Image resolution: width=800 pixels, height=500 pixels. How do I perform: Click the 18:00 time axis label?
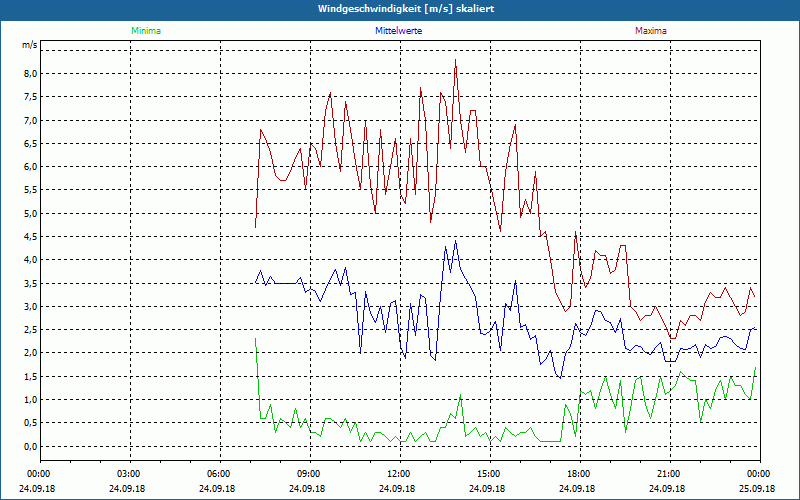coord(577,474)
